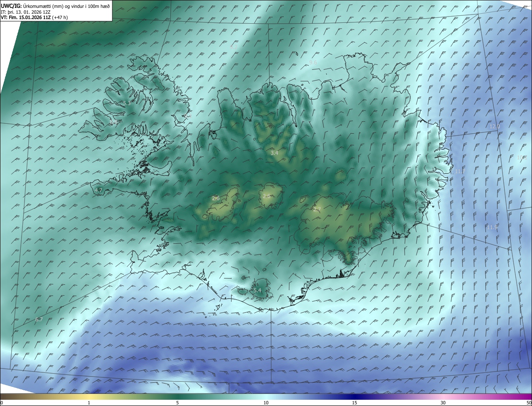The width and height of the screenshot is (532, 406).
Task: Click the 5.3 value in the Westfjords
Action: 127,103
